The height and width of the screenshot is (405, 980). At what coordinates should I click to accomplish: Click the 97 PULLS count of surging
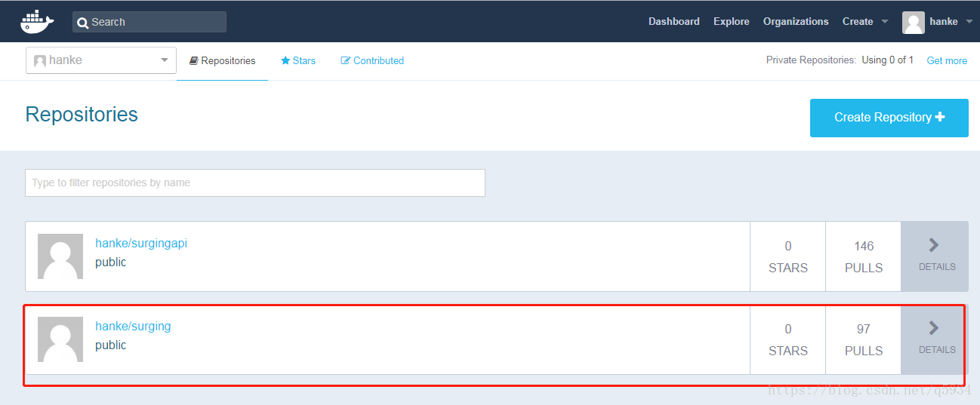tap(864, 339)
